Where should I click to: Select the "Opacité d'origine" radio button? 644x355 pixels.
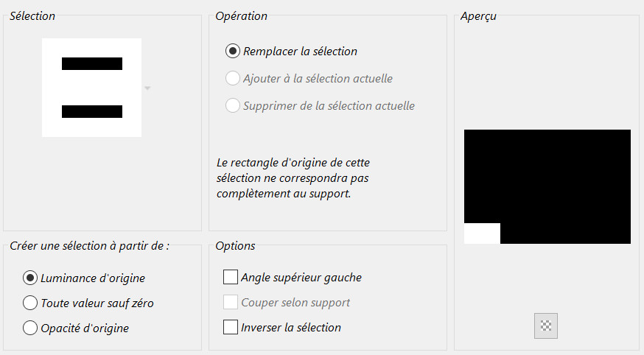pos(30,328)
